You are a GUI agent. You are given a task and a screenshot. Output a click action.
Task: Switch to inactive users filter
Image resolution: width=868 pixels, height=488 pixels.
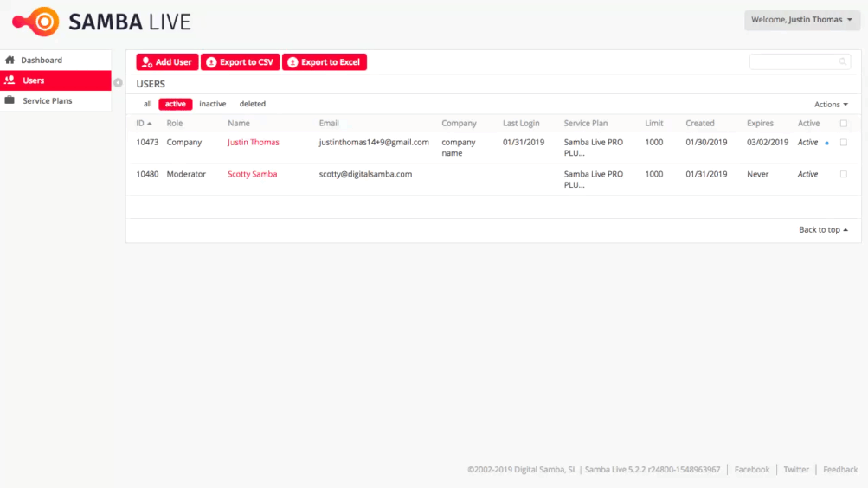(213, 104)
